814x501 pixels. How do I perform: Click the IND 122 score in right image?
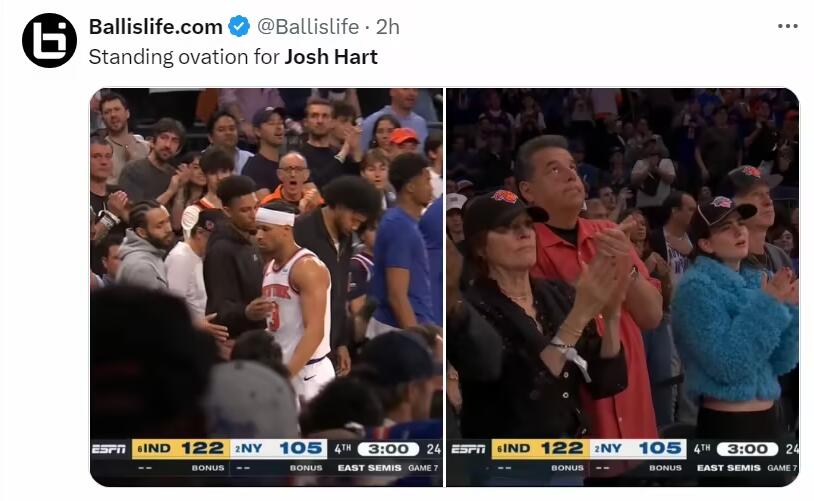point(540,449)
